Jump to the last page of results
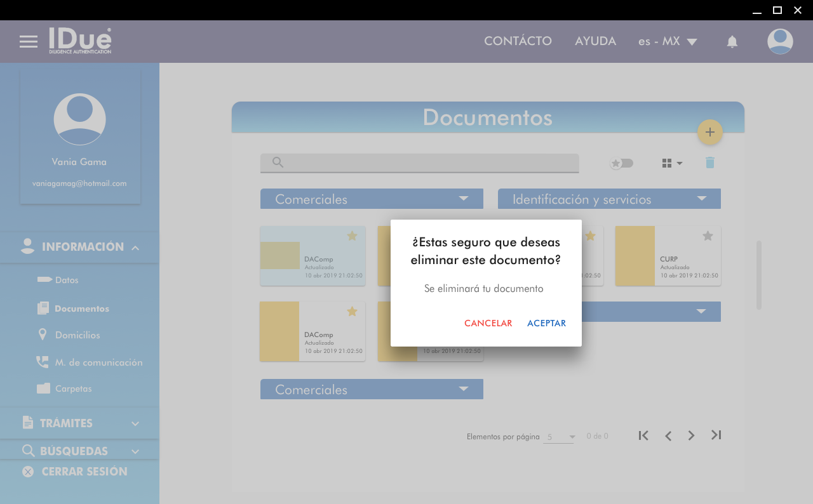The width and height of the screenshot is (813, 504). tap(716, 435)
